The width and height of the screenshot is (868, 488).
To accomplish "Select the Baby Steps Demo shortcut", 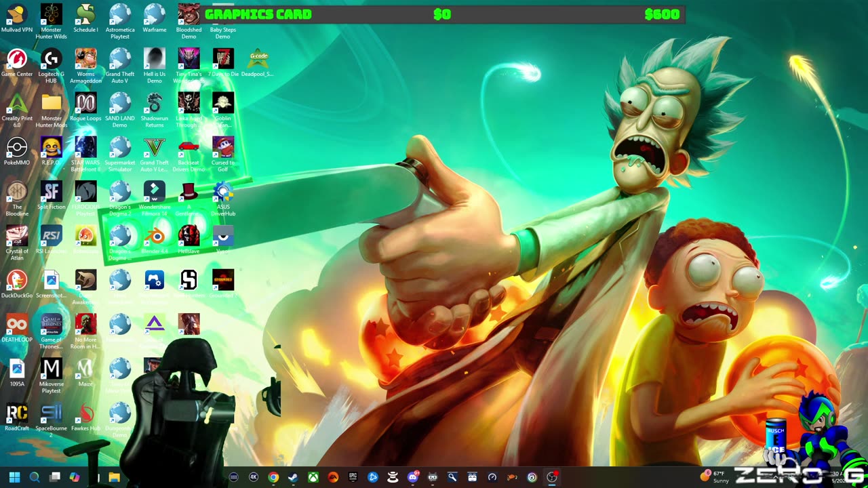I will (x=223, y=22).
